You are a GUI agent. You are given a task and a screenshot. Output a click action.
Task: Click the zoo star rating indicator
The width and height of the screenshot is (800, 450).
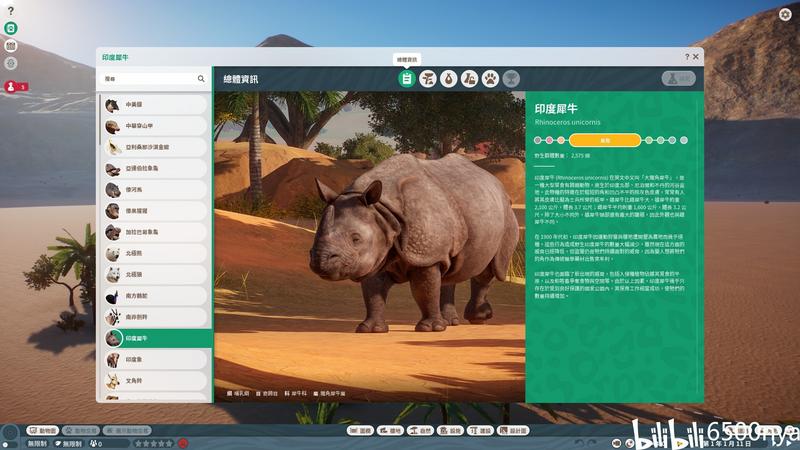pyautogui.click(x=154, y=444)
